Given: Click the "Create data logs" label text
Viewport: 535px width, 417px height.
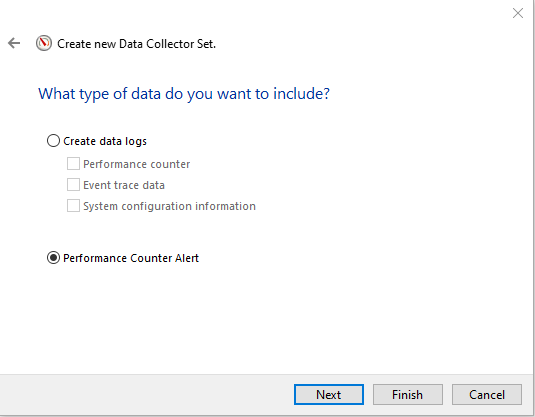Looking at the screenshot, I should 105,141.
